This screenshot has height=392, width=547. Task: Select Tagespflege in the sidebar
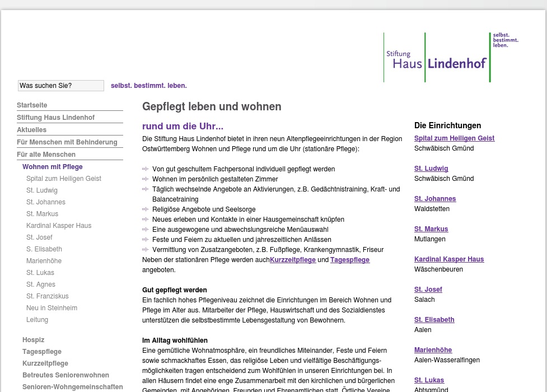click(x=42, y=351)
